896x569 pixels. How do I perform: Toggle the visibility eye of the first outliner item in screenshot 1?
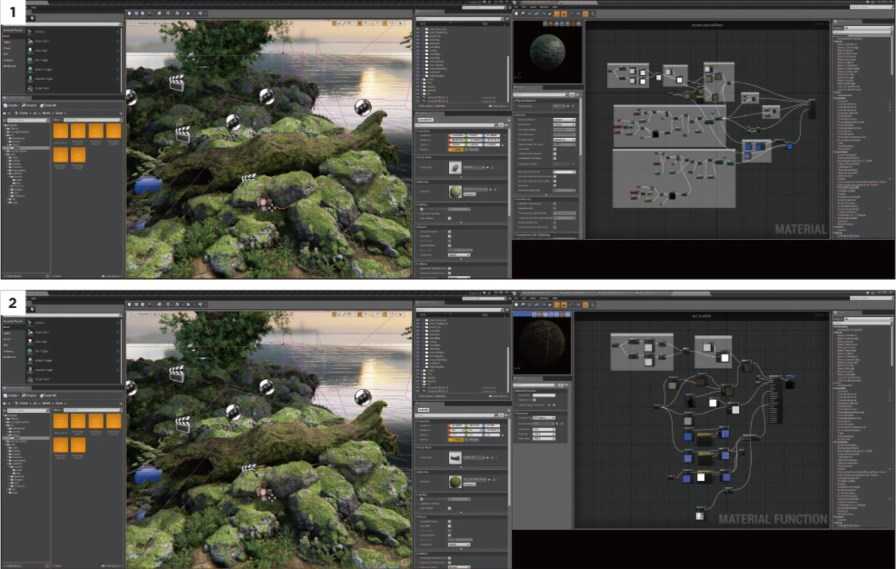419,30
